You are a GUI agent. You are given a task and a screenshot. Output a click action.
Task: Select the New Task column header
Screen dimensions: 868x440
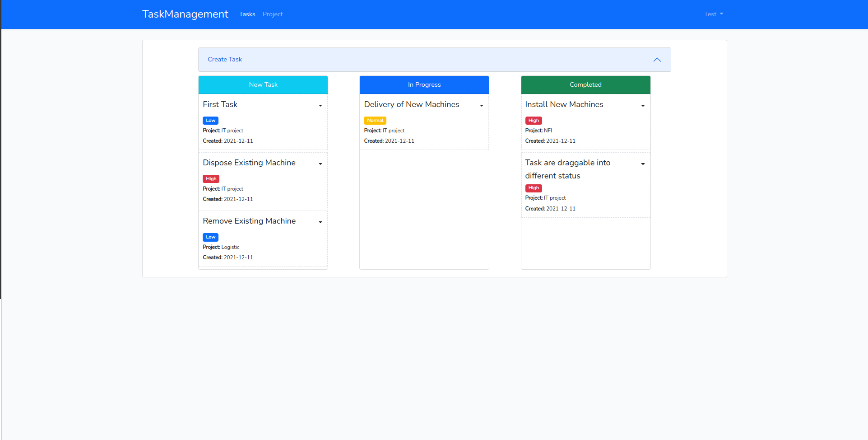coord(263,84)
